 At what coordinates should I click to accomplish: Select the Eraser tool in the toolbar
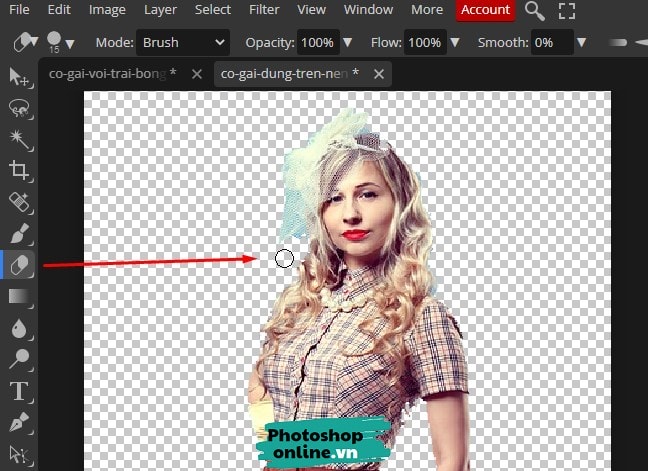19,264
